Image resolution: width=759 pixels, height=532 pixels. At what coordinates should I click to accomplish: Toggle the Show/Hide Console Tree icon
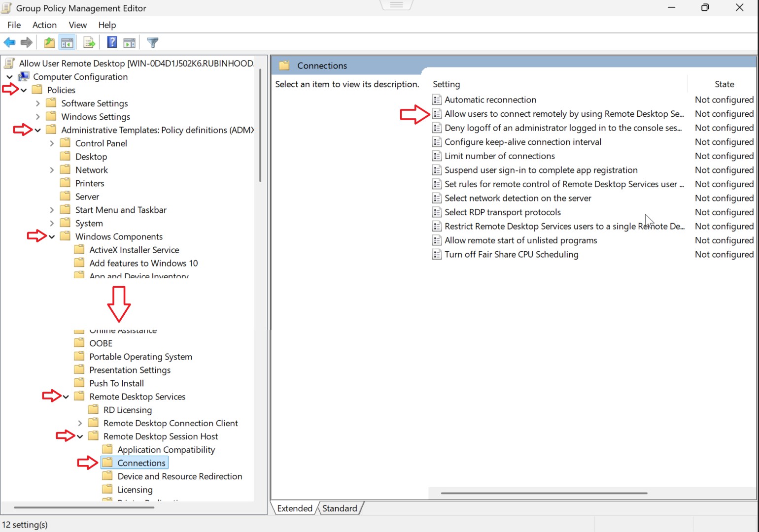[67, 43]
